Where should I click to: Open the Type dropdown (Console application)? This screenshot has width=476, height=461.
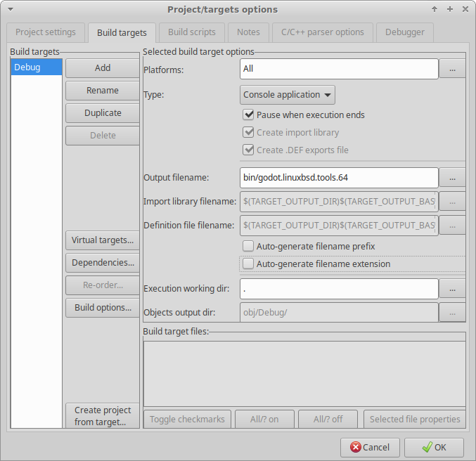[287, 95]
